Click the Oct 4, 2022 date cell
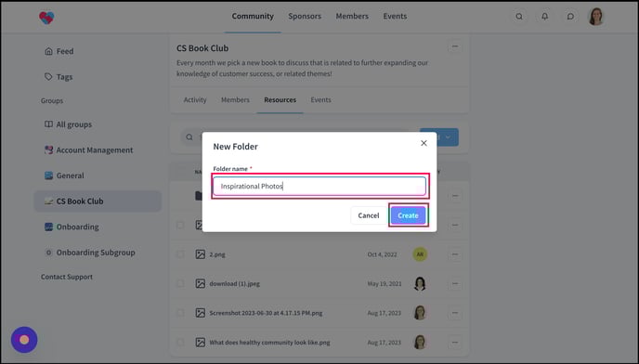Image resolution: width=639 pixels, height=364 pixels. tap(382, 254)
